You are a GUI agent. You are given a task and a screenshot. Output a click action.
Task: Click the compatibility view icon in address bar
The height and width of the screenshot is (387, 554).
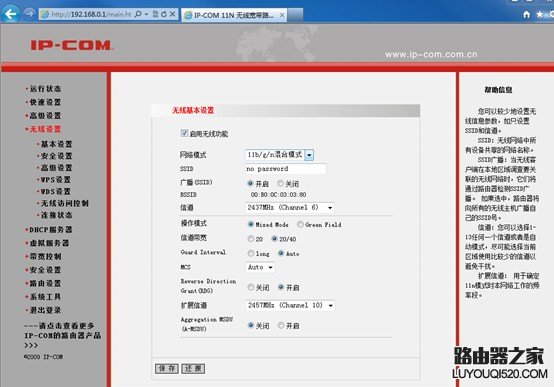(155, 14)
